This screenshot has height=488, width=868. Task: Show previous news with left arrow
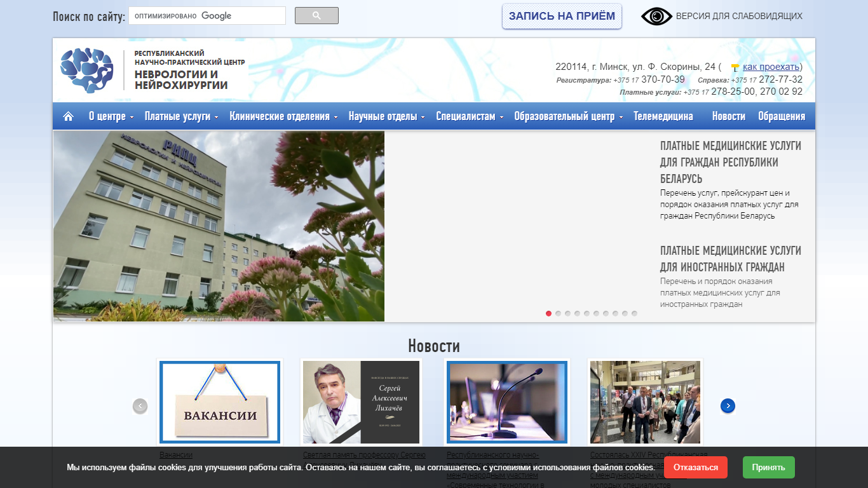(140, 405)
